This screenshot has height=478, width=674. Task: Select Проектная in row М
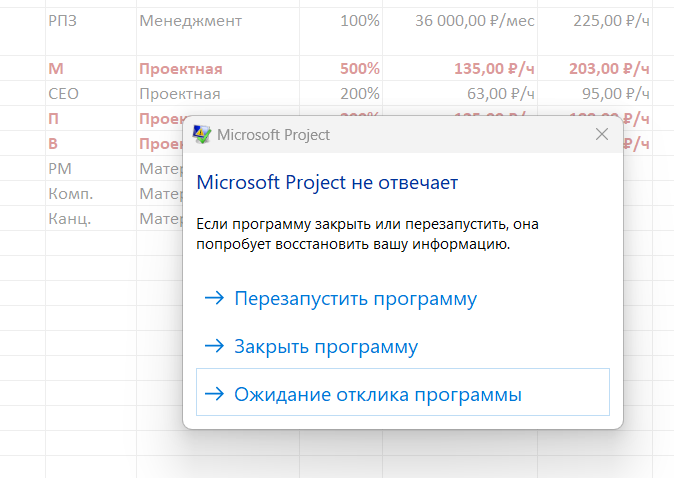218,68
